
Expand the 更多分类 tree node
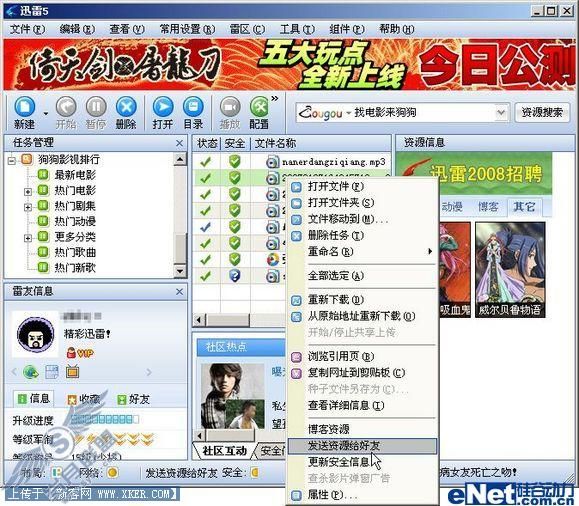pos(28,238)
